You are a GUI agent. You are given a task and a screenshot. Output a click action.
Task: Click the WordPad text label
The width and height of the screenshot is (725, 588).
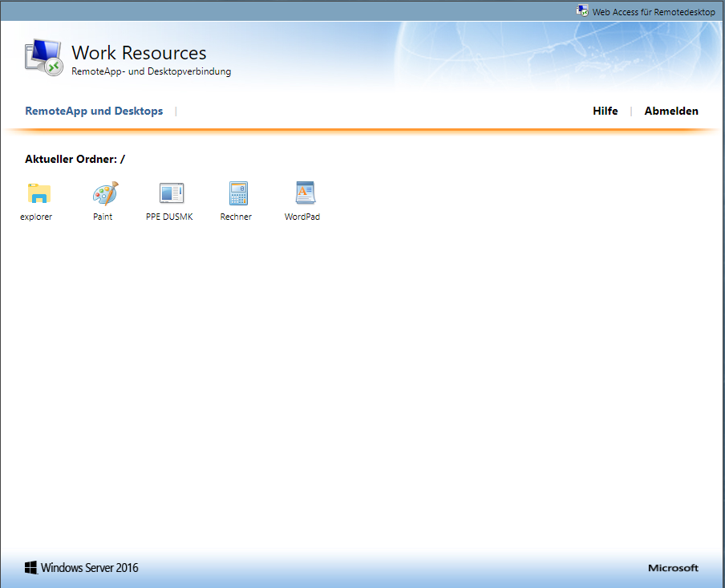coord(302,217)
